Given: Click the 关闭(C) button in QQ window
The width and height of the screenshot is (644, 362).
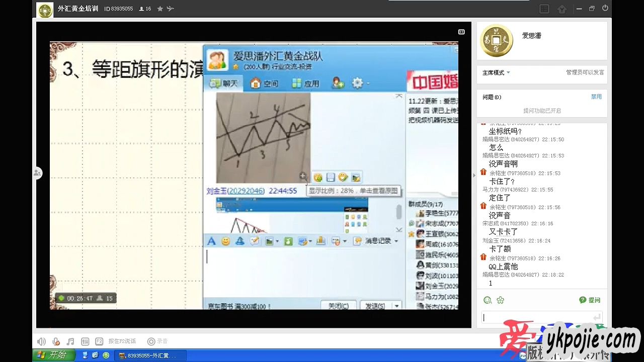Looking at the screenshot, I should coord(339,306).
